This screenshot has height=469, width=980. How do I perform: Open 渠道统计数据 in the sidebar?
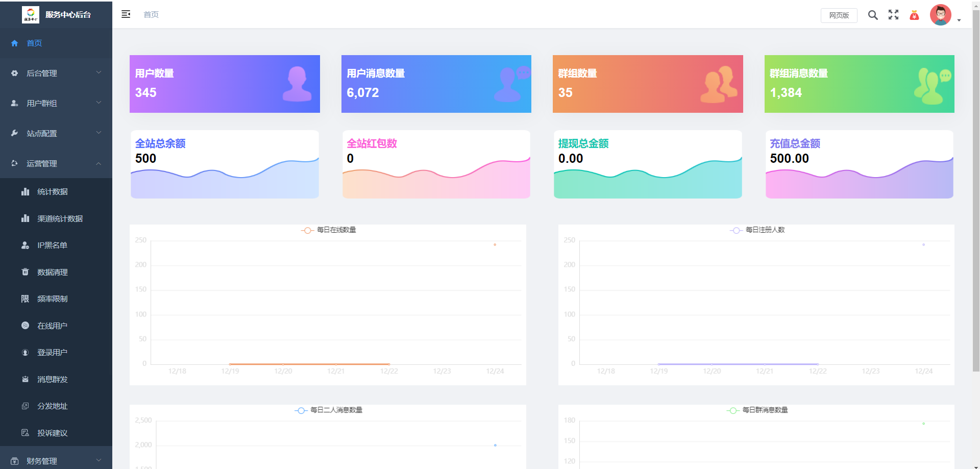point(60,218)
